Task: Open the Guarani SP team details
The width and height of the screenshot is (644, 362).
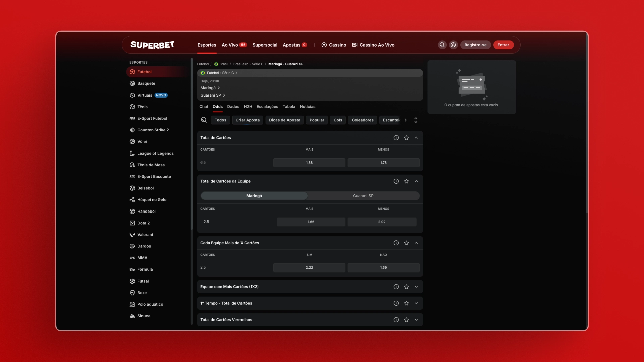Action: 213,95
